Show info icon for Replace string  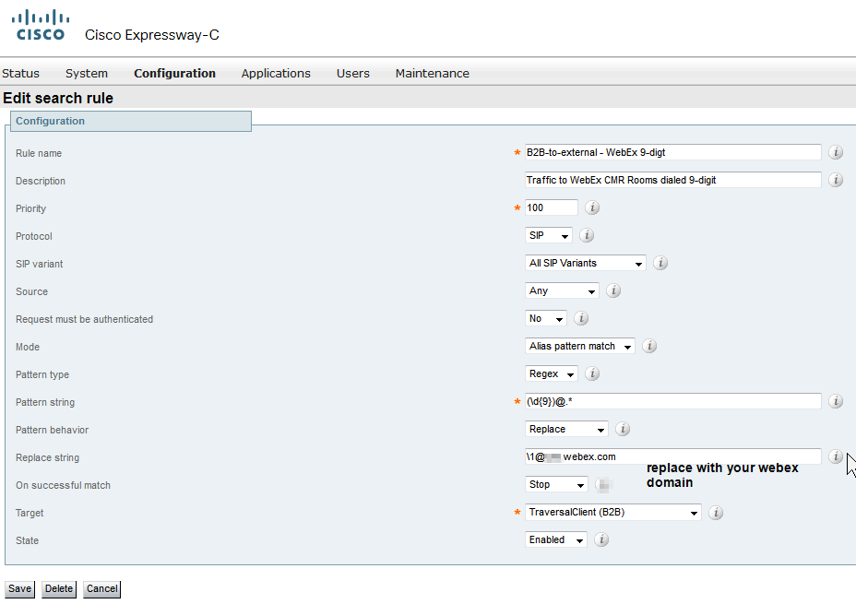point(836,456)
